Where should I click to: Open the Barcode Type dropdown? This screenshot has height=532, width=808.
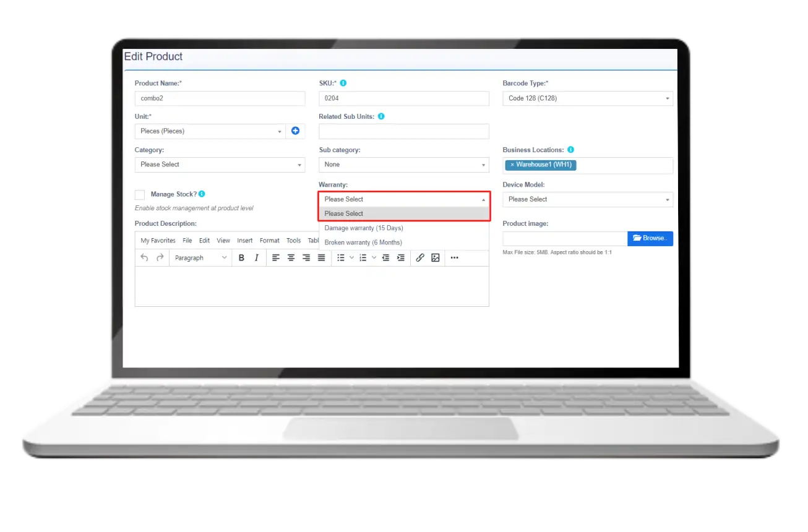[x=587, y=98]
